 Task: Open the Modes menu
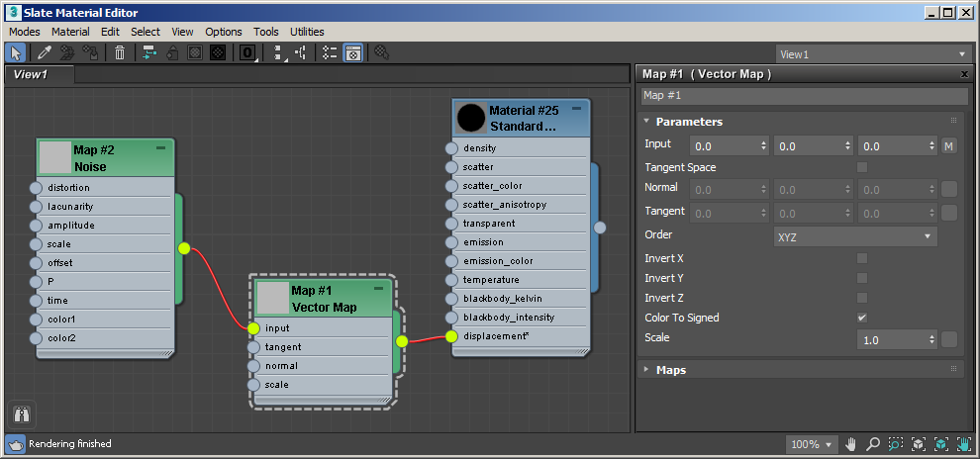pyautogui.click(x=25, y=32)
